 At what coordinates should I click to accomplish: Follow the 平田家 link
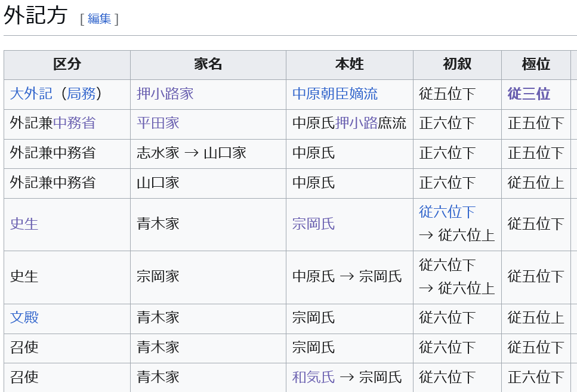pos(158,124)
